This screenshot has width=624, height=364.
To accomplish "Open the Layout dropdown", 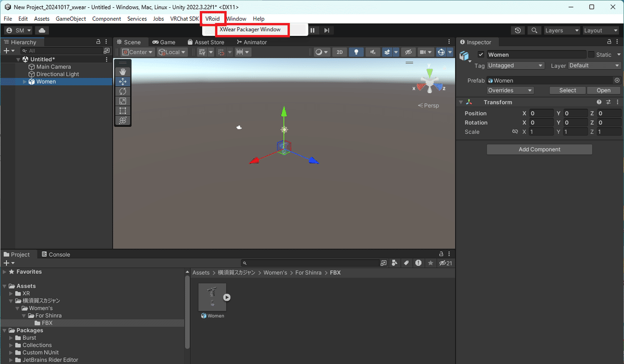I will (602, 31).
